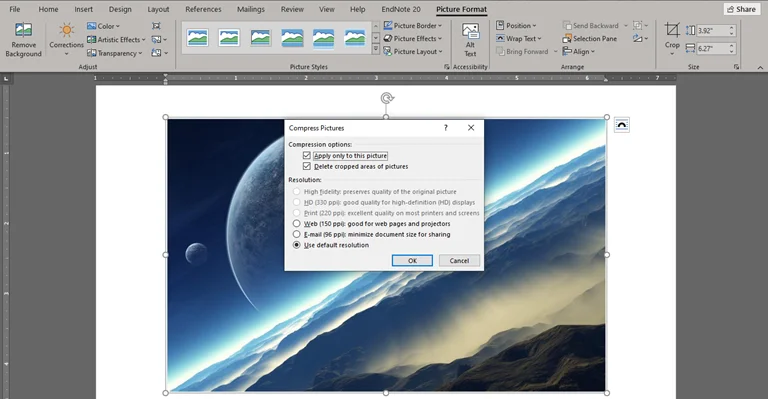Switch to the Insert tab
The width and height of the screenshot is (768, 399).
[83, 9]
